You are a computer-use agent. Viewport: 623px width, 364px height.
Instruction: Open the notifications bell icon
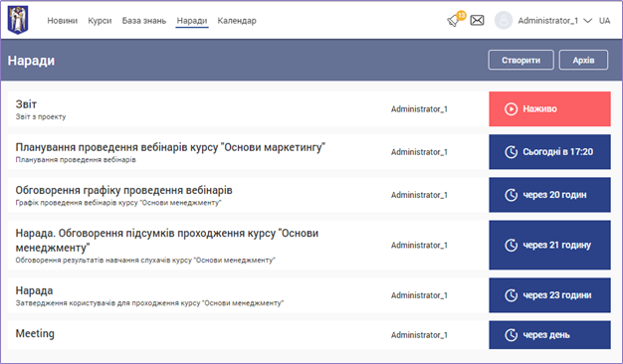[454, 20]
